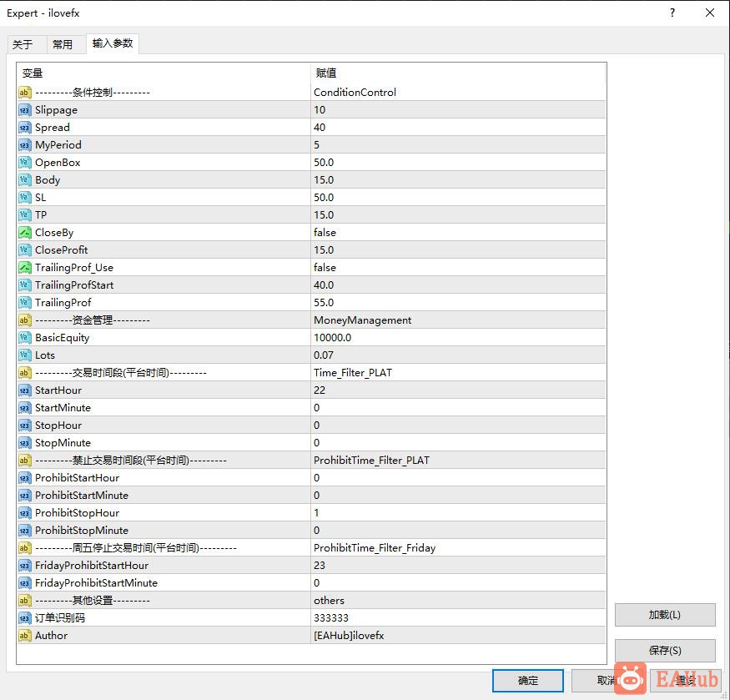Select the Spread value 40
This screenshot has height=700, width=730.
coord(458,128)
